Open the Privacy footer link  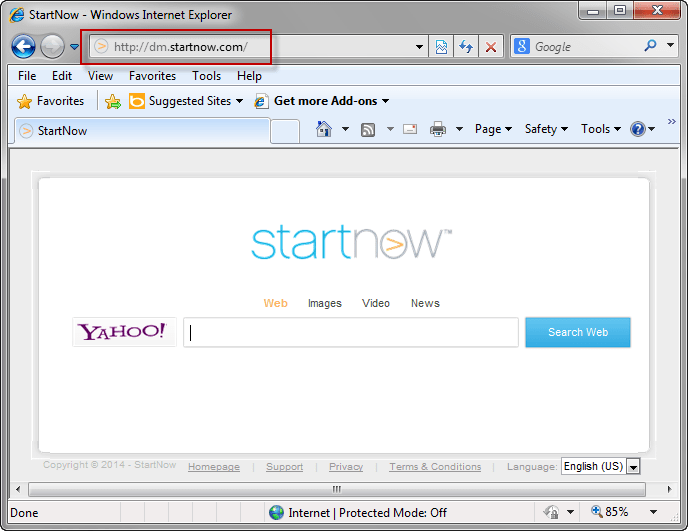pos(346,467)
